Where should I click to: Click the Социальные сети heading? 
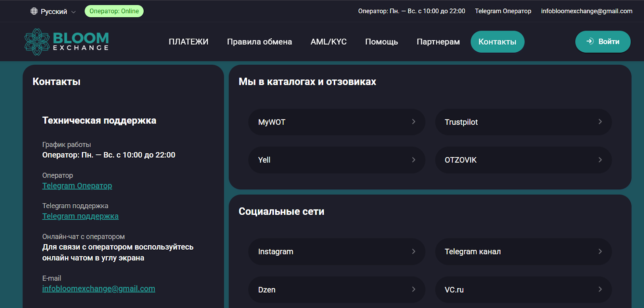pyautogui.click(x=281, y=211)
